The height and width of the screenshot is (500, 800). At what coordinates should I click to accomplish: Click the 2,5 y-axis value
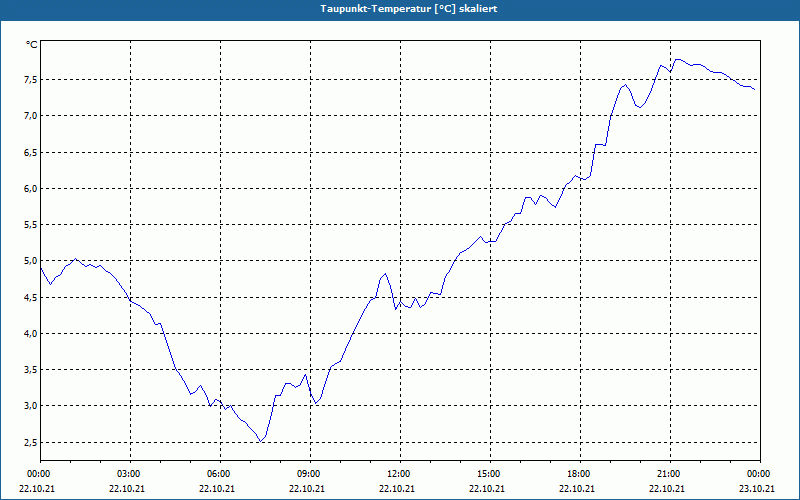point(30,442)
